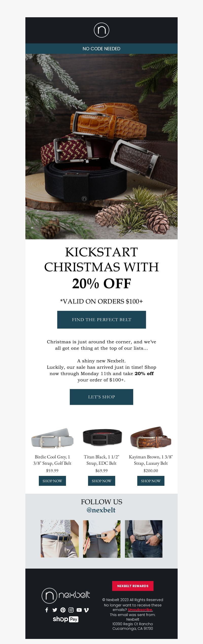Viewport: 203px width, 644px height.
Task: Open the Vimeo icon in footer
Action: pos(86,610)
